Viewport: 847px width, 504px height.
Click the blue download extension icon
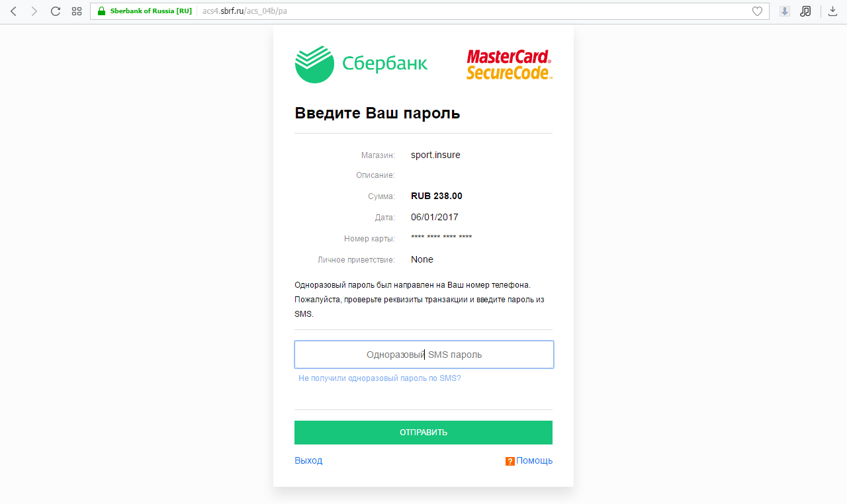click(x=785, y=11)
